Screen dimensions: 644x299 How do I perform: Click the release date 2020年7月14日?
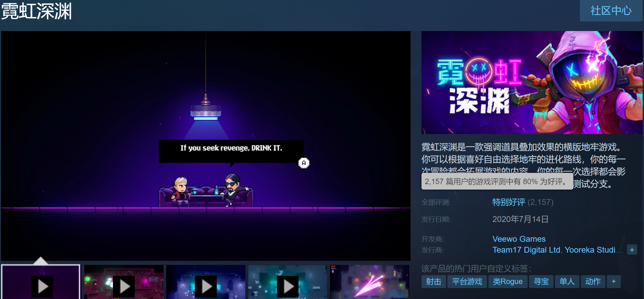tap(520, 219)
